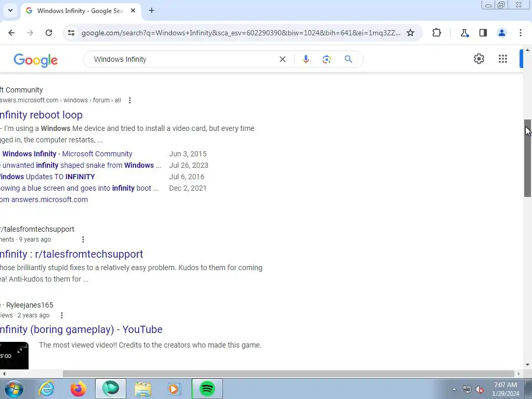Reload the Google search page
The width and height of the screenshot is (532, 399).
tap(49, 33)
